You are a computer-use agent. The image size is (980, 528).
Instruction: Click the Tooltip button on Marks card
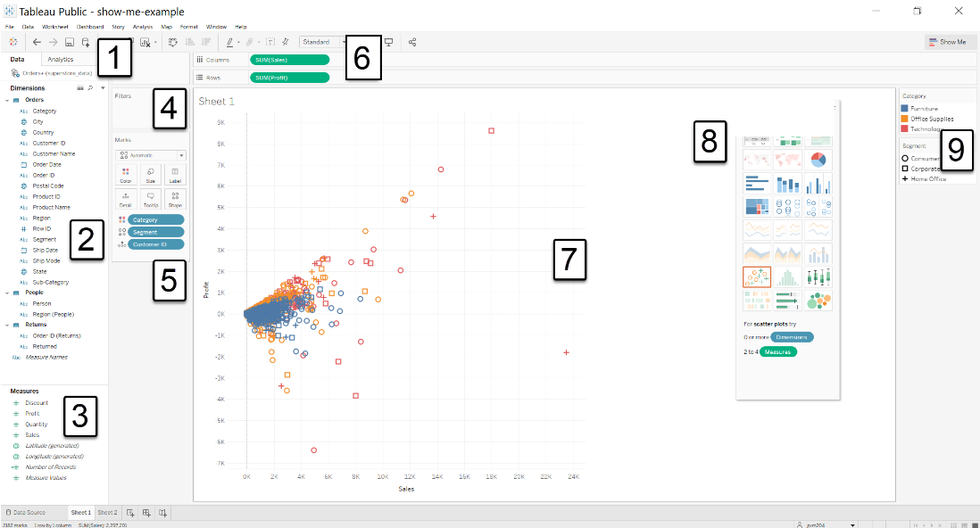151,199
